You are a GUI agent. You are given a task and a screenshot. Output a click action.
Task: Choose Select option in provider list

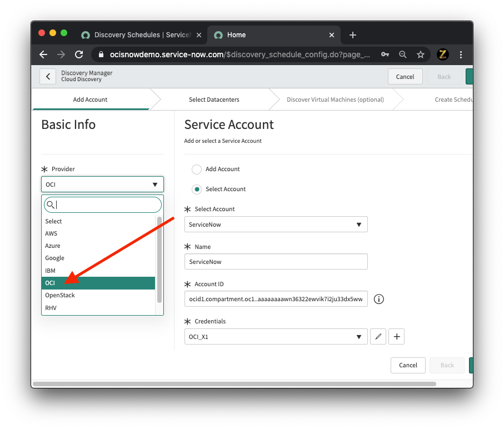point(98,221)
